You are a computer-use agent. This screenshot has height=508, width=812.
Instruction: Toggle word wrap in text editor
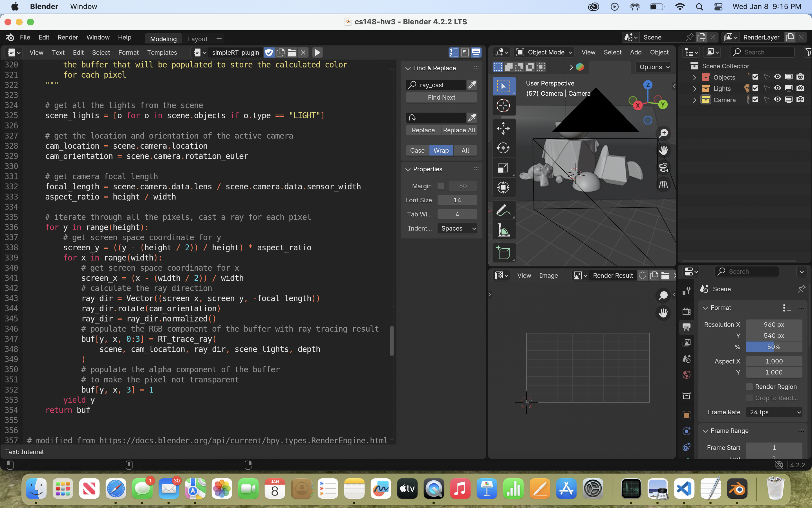click(x=465, y=52)
